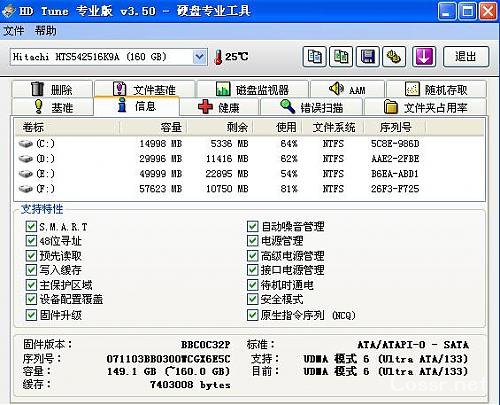
Task: Toggle the 固件升级 checkbox
Action: point(31,315)
